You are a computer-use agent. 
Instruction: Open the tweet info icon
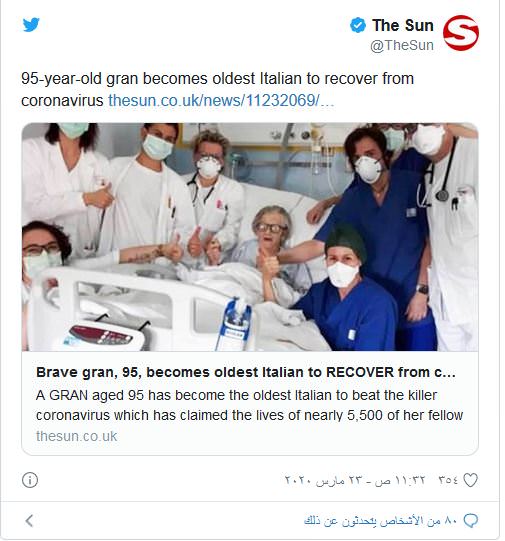pyautogui.click(x=30, y=480)
